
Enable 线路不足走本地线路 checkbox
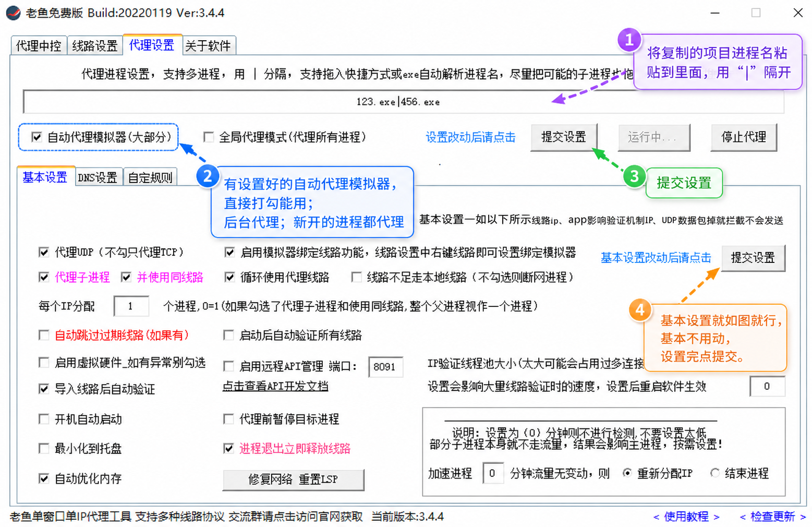coord(357,277)
